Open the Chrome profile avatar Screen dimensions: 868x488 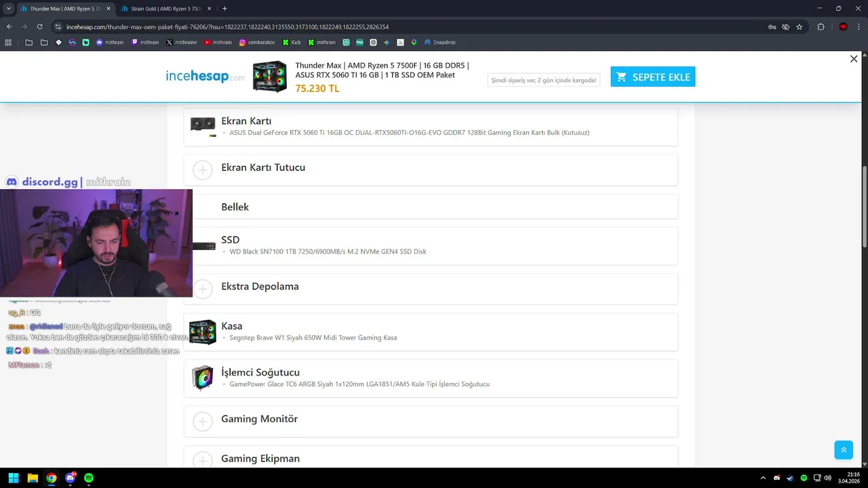(843, 27)
